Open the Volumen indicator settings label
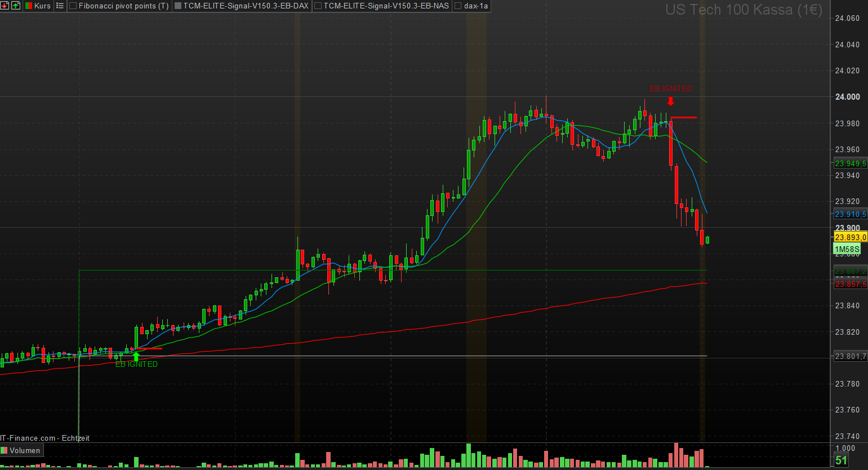The width and height of the screenshot is (868, 470). click(25, 450)
